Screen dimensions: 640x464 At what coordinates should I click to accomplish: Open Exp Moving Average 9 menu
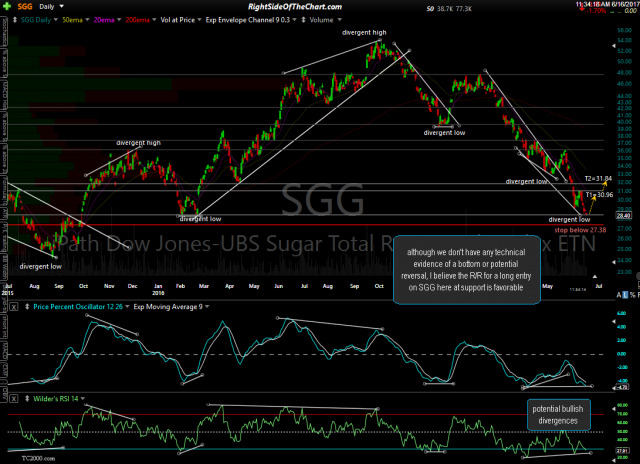pos(207,306)
